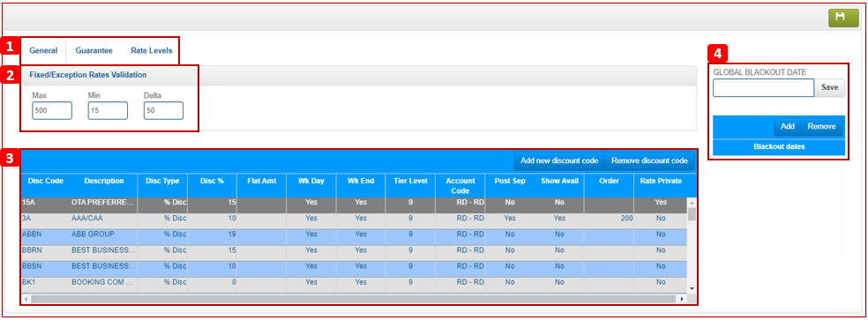Click the Min rate input field

coord(108,111)
